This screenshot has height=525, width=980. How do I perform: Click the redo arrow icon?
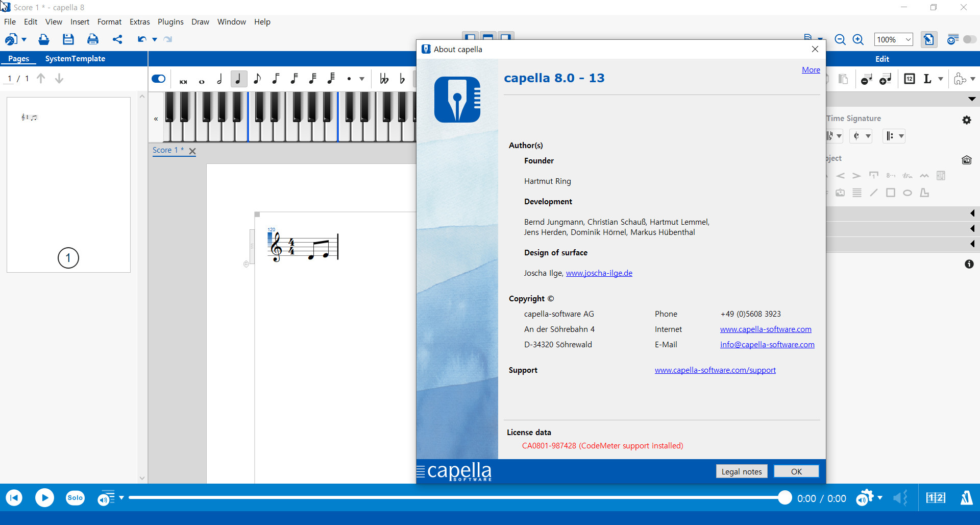[168, 39]
